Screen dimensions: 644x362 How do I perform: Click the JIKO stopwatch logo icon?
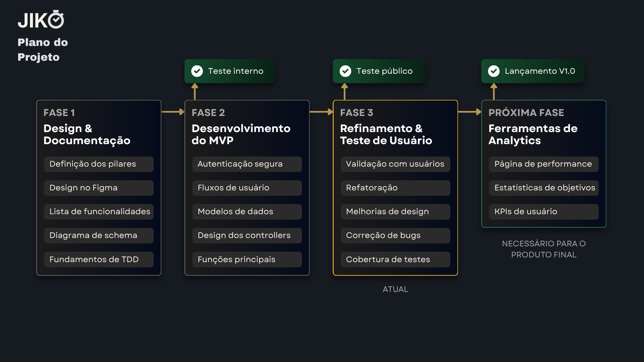pyautogui.click(x=56, y=19)
